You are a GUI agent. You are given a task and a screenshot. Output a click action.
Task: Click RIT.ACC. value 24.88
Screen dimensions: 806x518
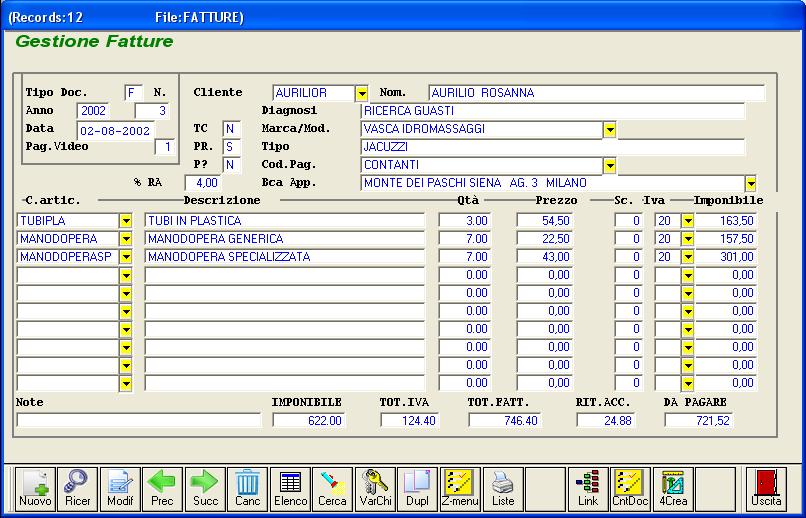coord(606,420)
